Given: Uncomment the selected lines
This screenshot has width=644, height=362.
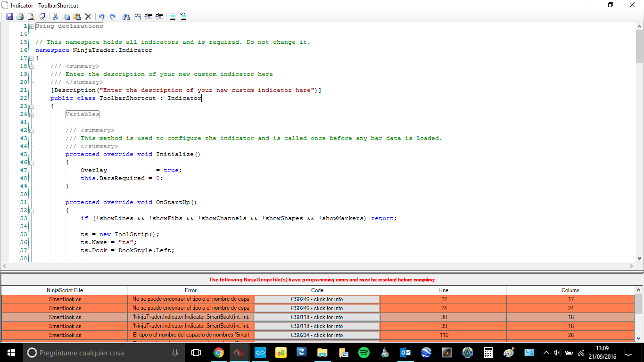Looking at the screenshot, I should point(183,16).
